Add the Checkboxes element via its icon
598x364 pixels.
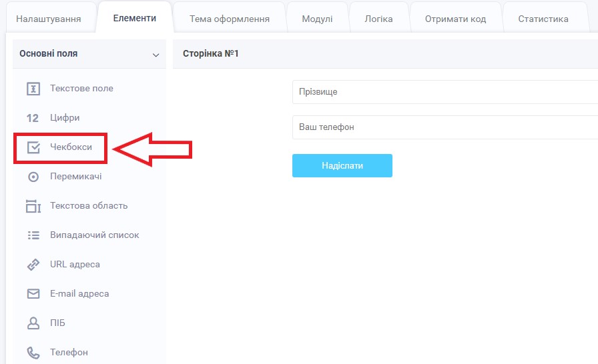point(33,147)
